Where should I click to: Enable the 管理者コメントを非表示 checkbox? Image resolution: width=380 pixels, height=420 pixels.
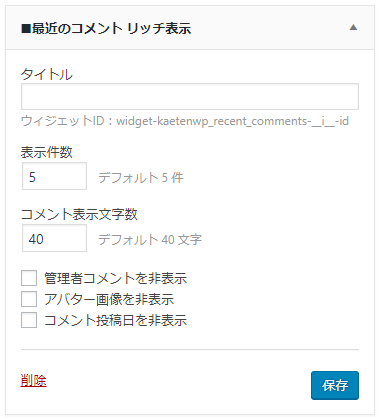click(x=29, y=278)
